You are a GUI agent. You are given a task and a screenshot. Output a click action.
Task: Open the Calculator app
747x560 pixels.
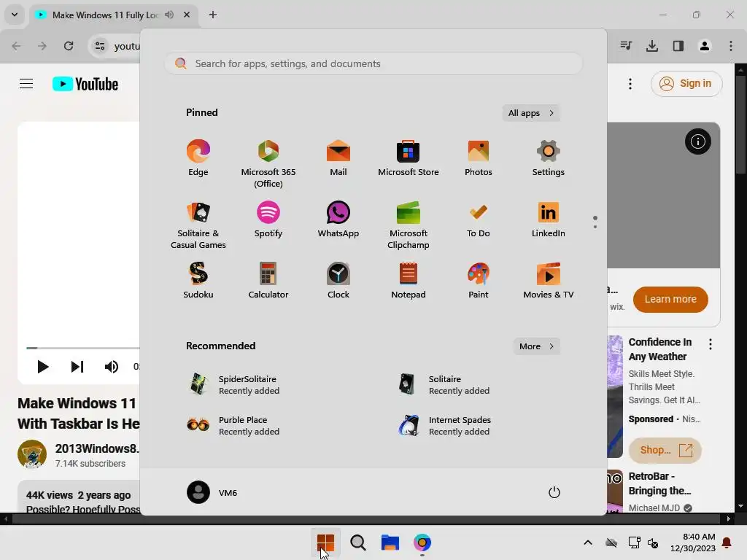(x=268, y=281)
